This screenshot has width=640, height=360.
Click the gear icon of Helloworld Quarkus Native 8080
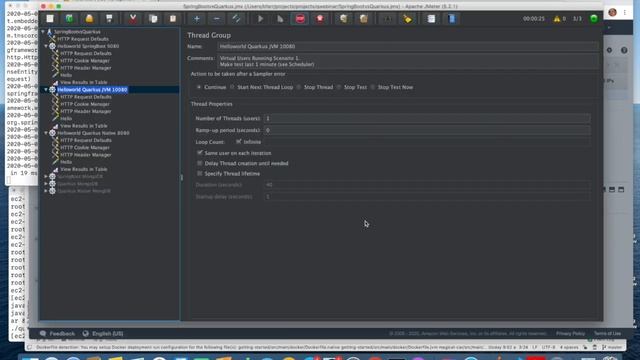click(x=53, y=133)
